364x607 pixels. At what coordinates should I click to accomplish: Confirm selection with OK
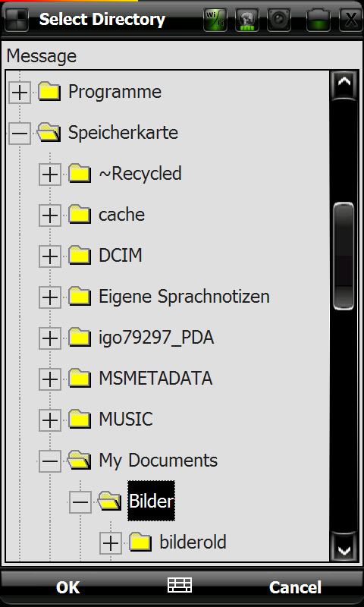pyautogui.click(x=67, y=587)
